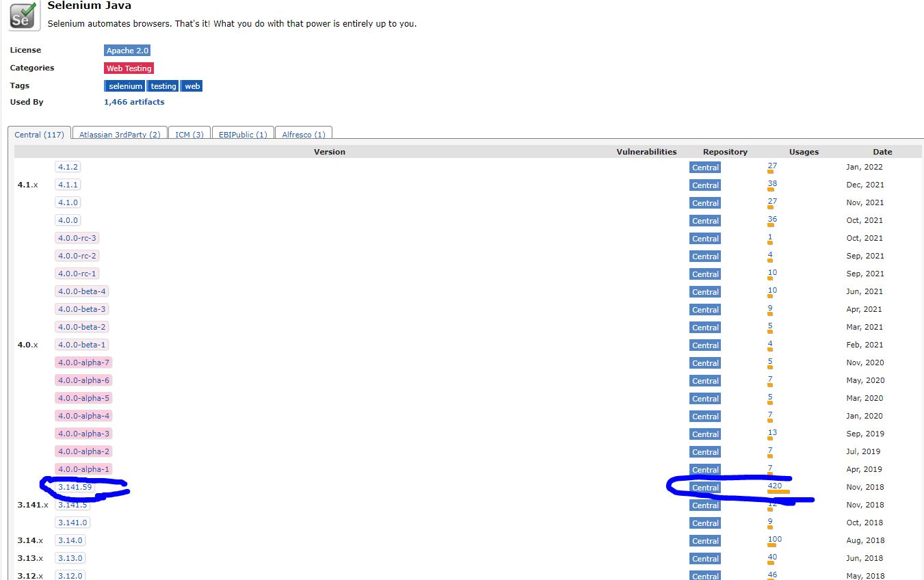Open version 4.0.0-beta-1
The width and height of the screenshot is (924, 580).
pos(82,345)
